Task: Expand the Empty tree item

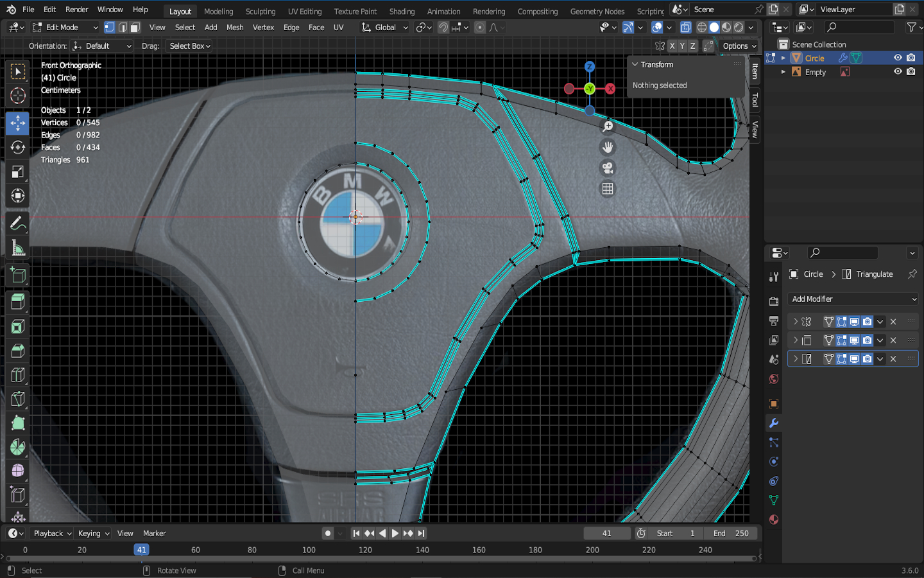Action: pyautogui.click(x=783, y=72)
